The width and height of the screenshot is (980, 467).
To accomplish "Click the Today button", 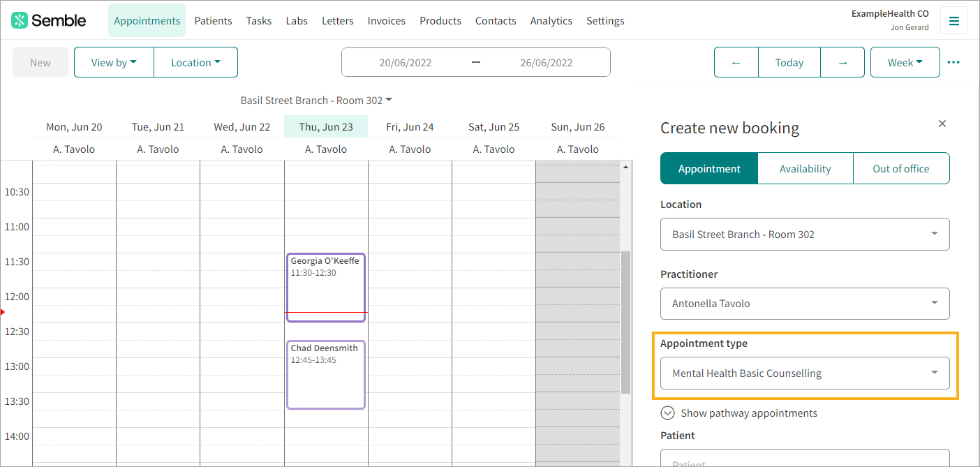I will (x=789, y=62).
